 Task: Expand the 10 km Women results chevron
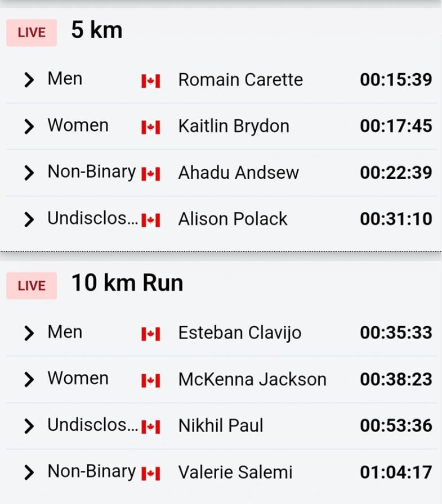point(29,379)
